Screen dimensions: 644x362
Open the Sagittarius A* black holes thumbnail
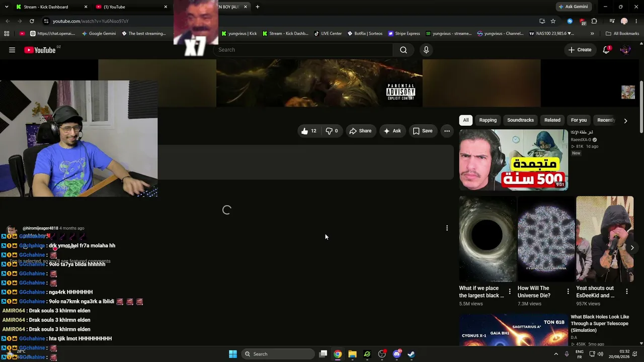click(513, 330)
